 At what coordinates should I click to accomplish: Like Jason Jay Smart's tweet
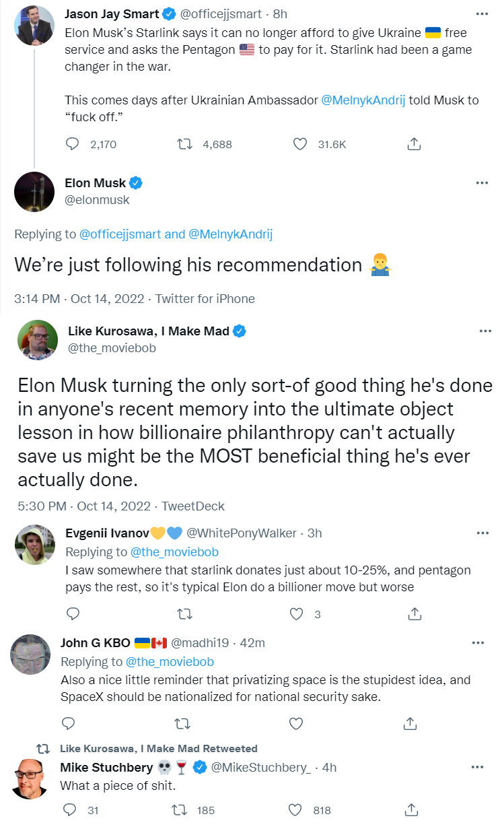pos(301,143)
